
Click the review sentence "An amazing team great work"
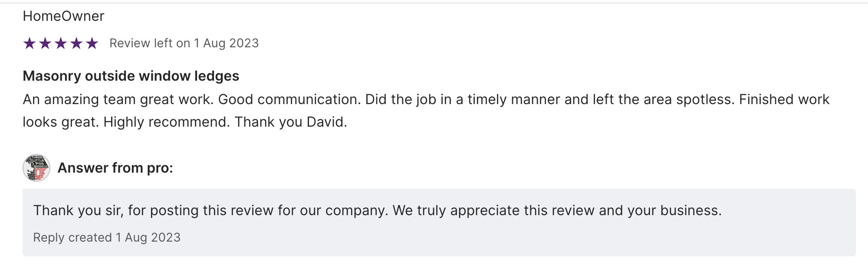(118, 100)
